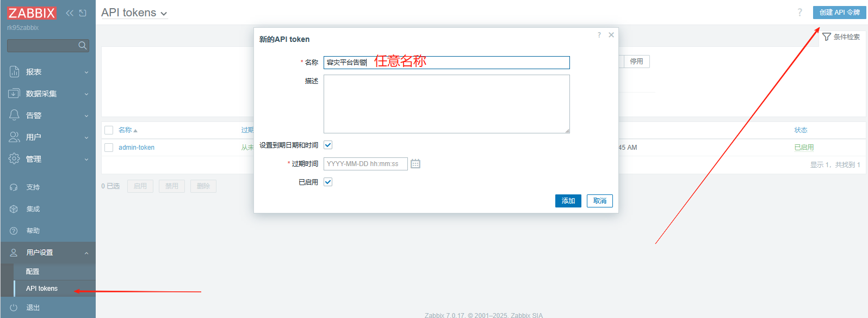This screenshot has height=318, width=868.
Task: Click the 添加 button to add token
Action: click(568, 201)
